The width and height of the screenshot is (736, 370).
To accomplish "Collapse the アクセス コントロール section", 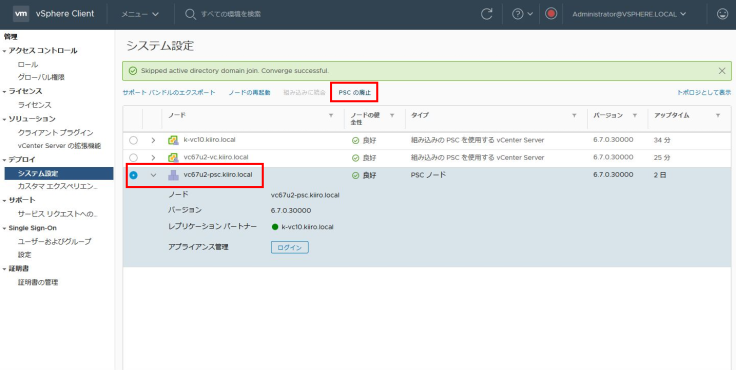I will point(4,51).
